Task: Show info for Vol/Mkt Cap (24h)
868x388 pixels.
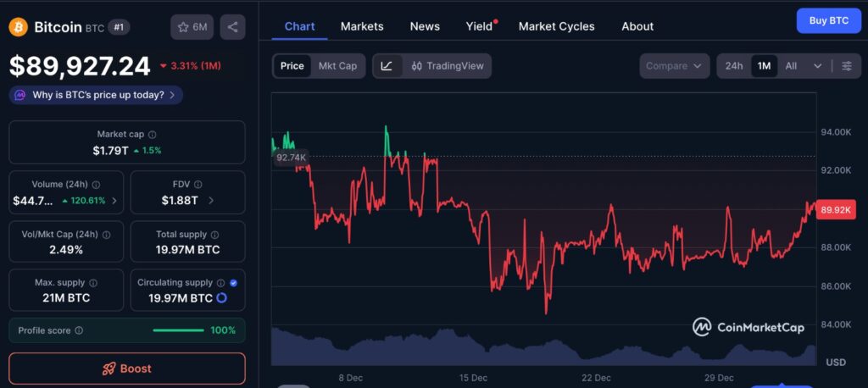Action: coord(106,235)
